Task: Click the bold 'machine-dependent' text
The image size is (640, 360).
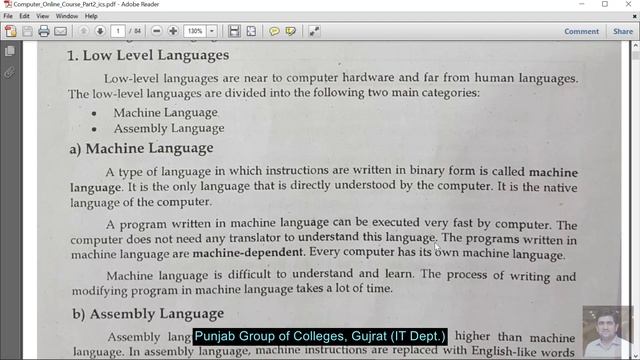Action: point(248,253)
